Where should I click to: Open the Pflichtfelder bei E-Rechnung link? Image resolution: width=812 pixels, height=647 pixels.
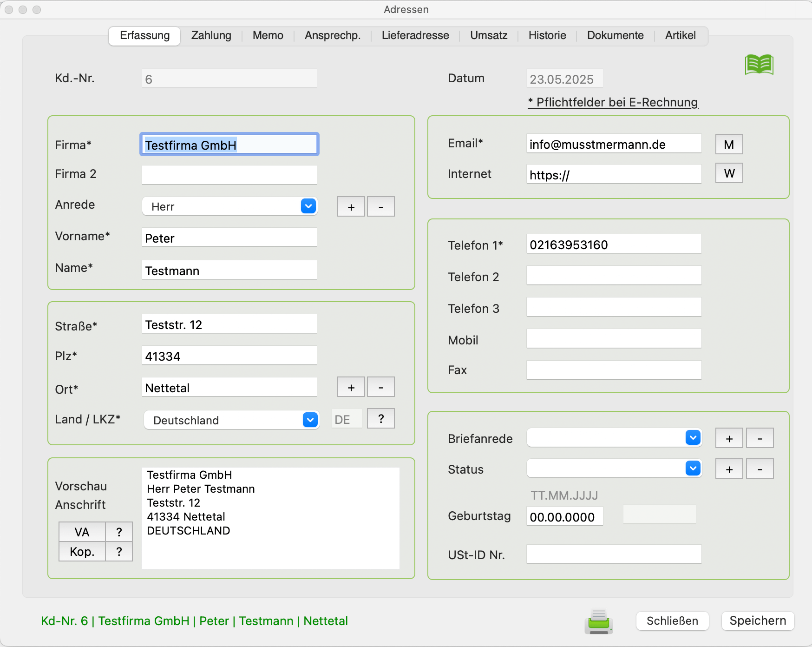pyautogui.click(x=613, y=102)
